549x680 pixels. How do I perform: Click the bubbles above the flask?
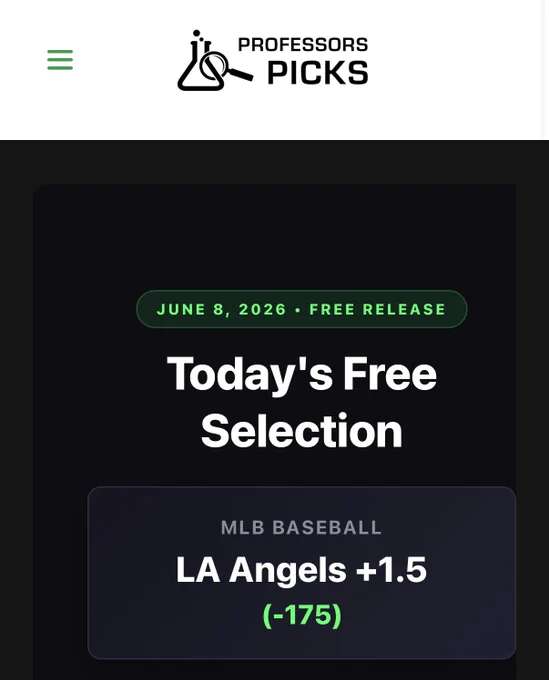point(196,34)
